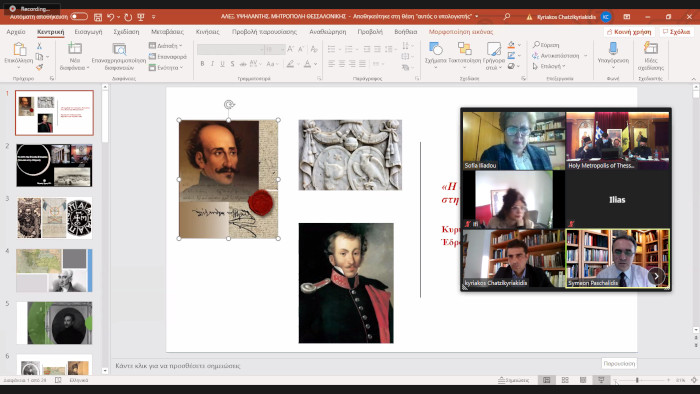700x394 pixels.
Task: Open Customize Quick Access Toolbar dropdown
Action: pyautogui.click(x=154, y=17)
